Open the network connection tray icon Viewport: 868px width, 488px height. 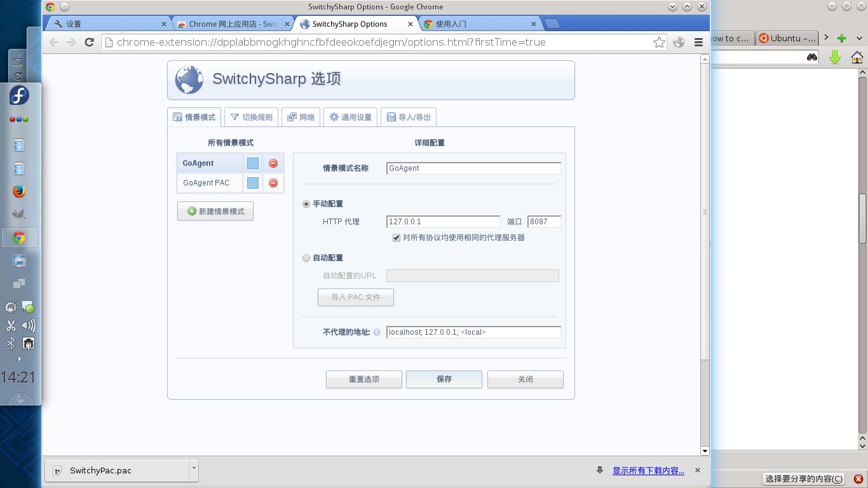(x=28, y=344)
